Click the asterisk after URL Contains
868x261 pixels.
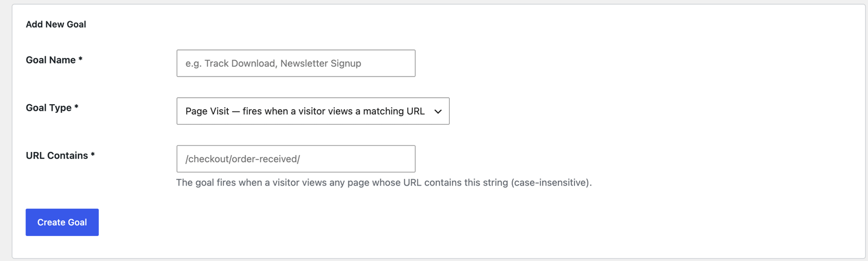(x=93, y=155)
